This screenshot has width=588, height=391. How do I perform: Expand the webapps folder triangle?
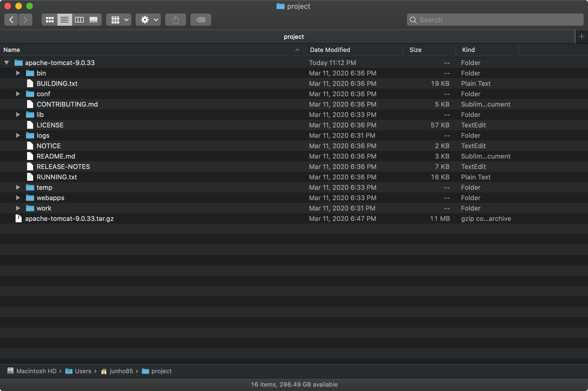coord(18,198)
